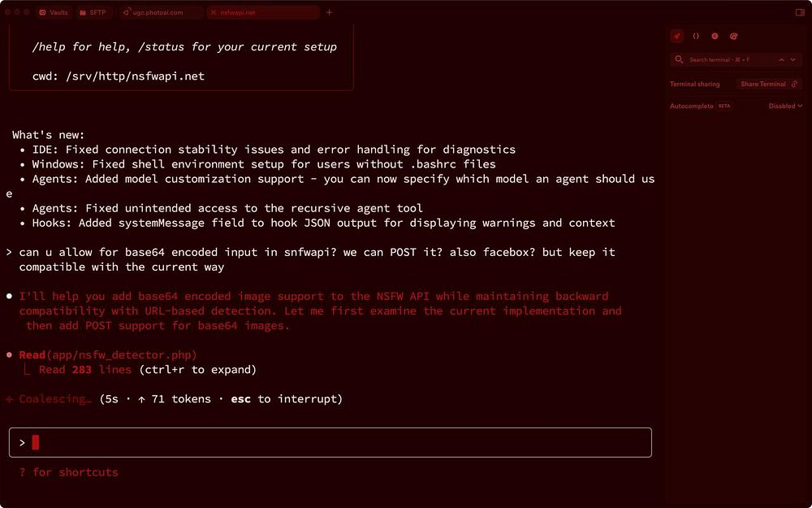
Task: Select the rocket icon in side panel
Action: 677,37
